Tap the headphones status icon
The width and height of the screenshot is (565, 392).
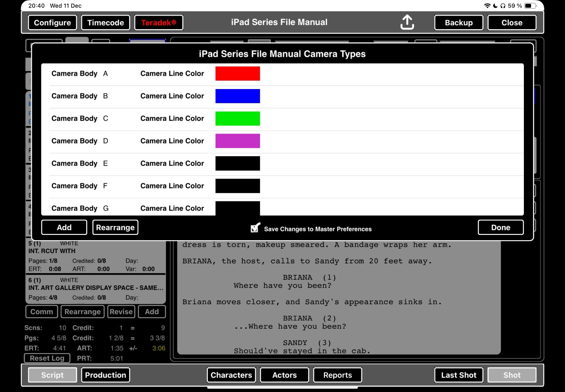click(503, 6)
